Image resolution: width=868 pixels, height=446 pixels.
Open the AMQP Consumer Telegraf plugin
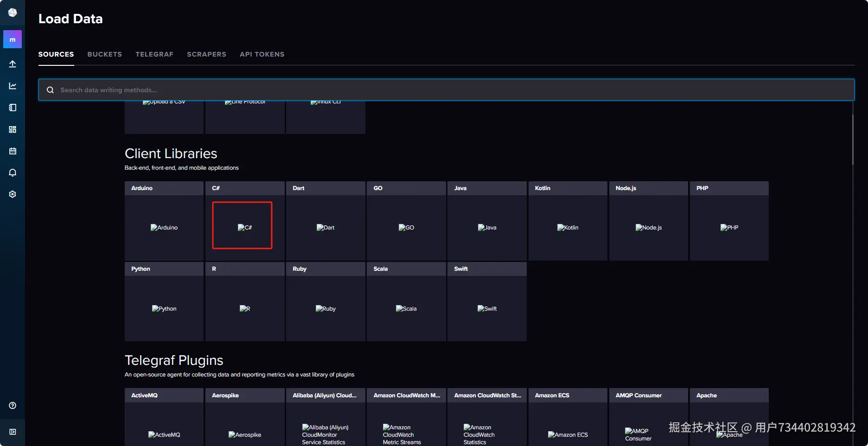[x=649, y=417]
